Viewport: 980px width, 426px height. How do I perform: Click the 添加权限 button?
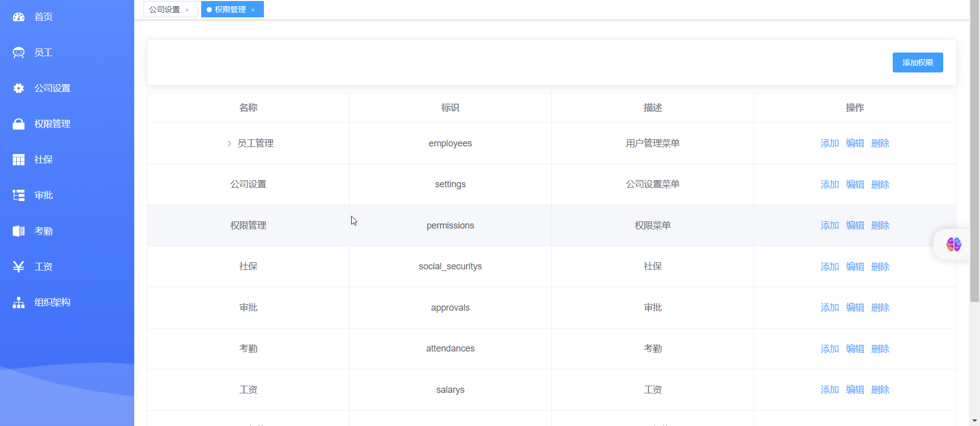pos(918,62)
